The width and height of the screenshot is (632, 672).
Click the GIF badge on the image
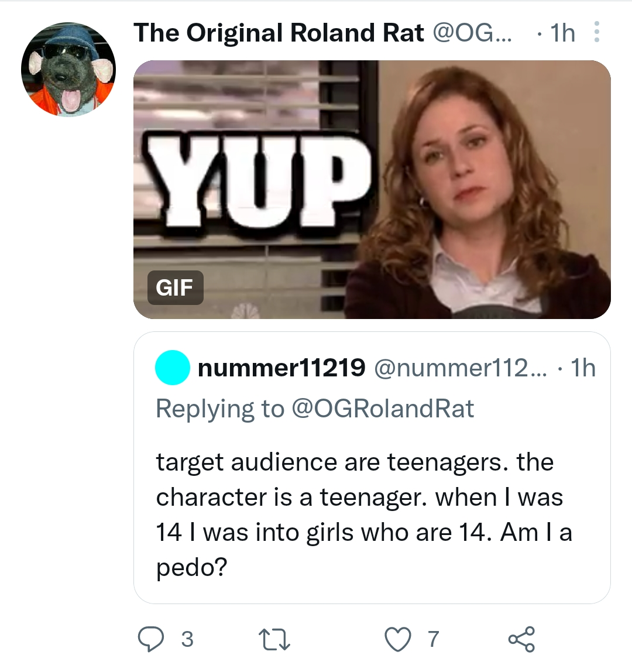(x=175, y=287)
